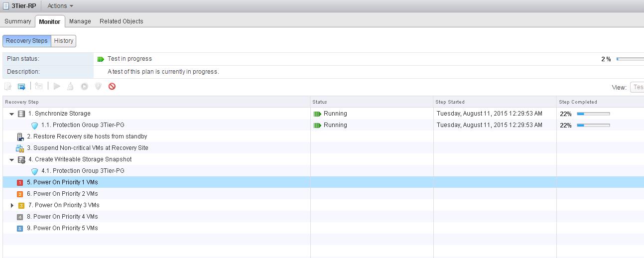Click the 2 % overall progress value
This screenshot has width=644, height=258.
click(x=606, y=59)
